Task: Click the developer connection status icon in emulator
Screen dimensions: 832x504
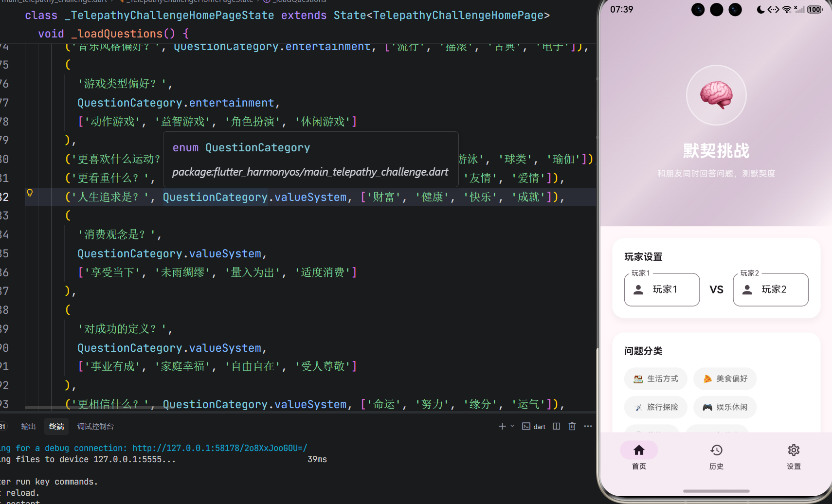Action: coord(773,9)
